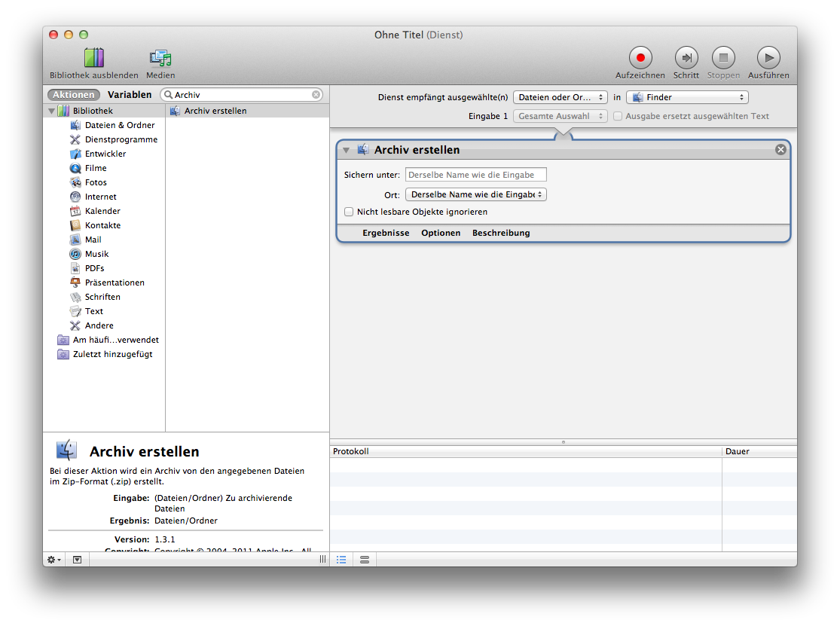
Task: Toggle the description pane button
Action: pos(77,560)
